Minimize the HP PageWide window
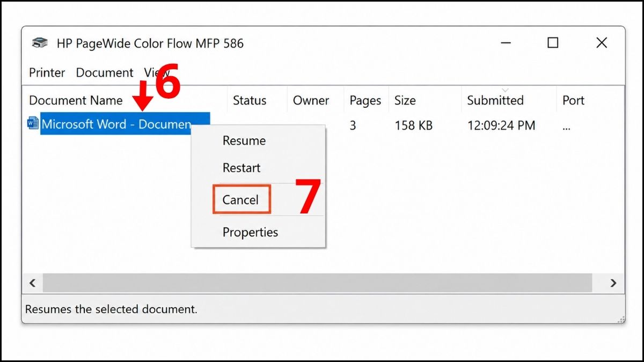This screenshot has width=644, height=362. pyautogui.click(x=505, y=42)
